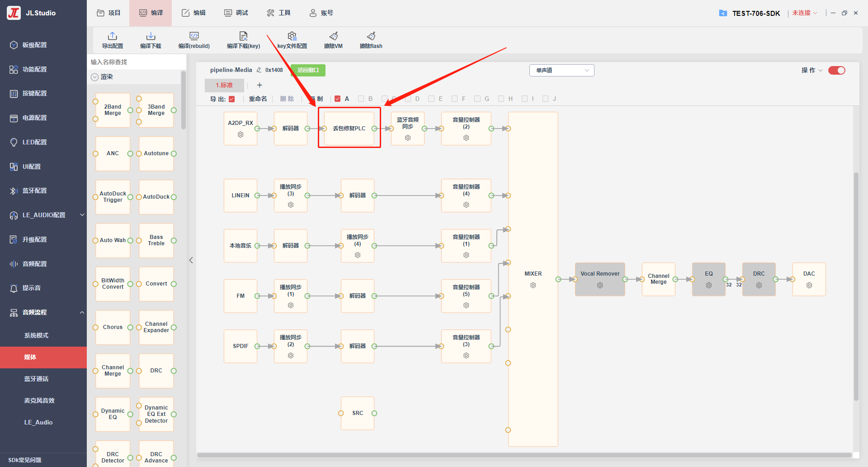
Task: Click the 编译下载 download icon
Action: click(x=151, y=36)
